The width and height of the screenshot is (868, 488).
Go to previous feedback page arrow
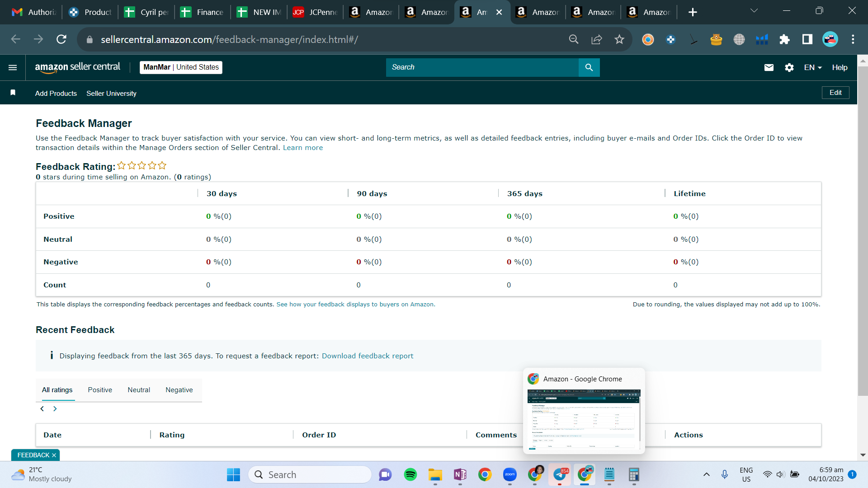tap(42, 409)
